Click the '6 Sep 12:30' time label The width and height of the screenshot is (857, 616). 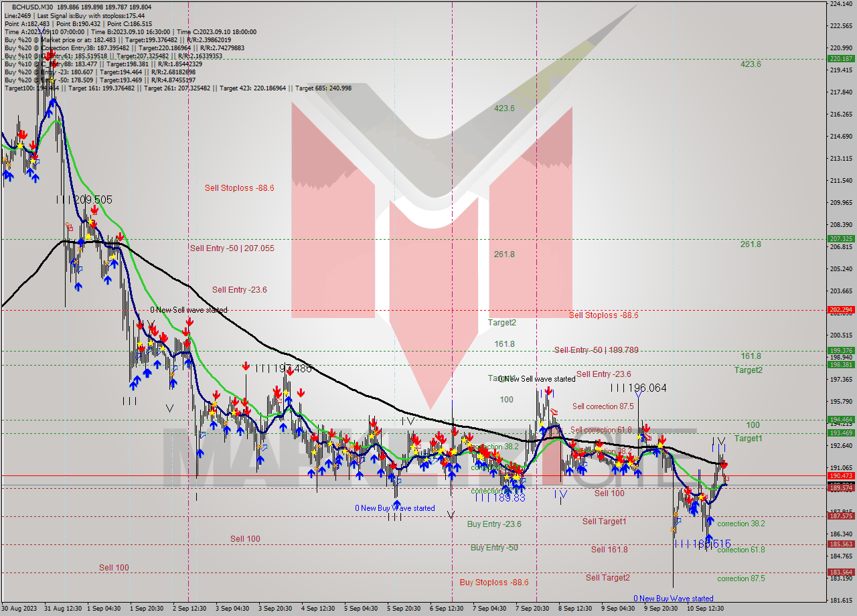(x=447, y=609)
